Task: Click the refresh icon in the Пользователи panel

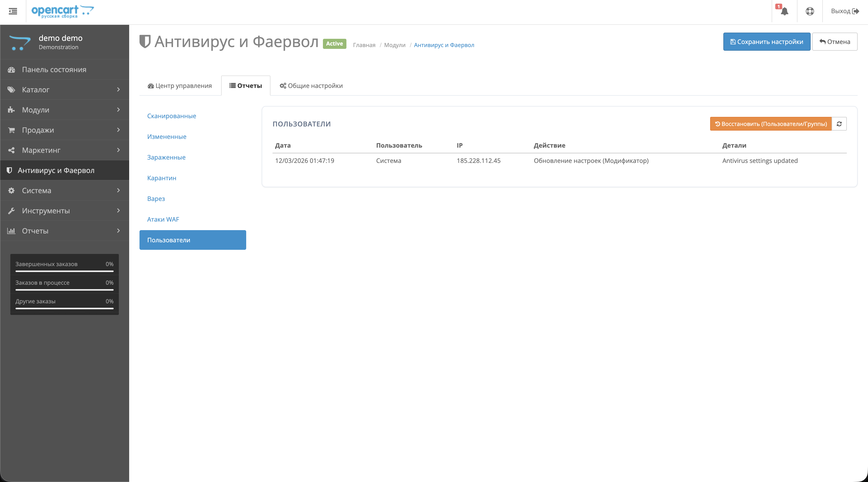Action: tap(839, 124)
